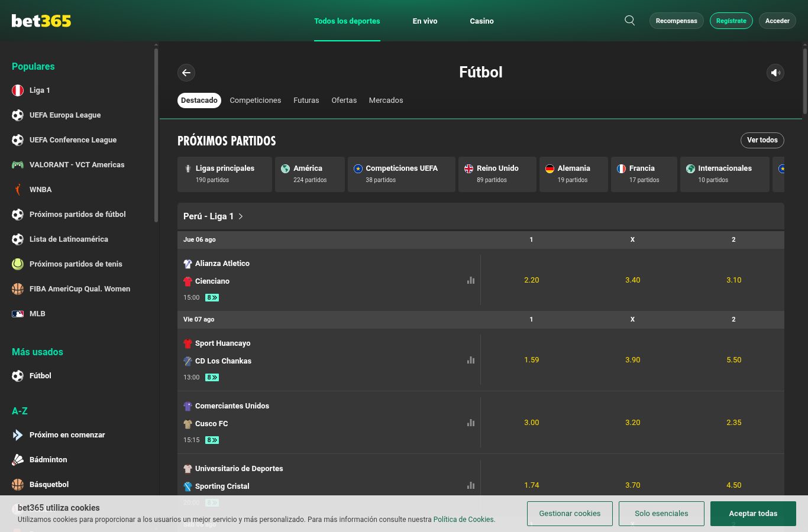Click the Regístrate button
The width and height of the screenshot is (808, 532).
[732, 21]
